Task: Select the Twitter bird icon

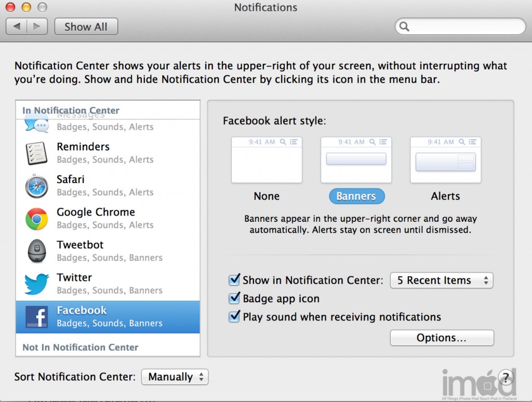Action: (x=36, y=284)
